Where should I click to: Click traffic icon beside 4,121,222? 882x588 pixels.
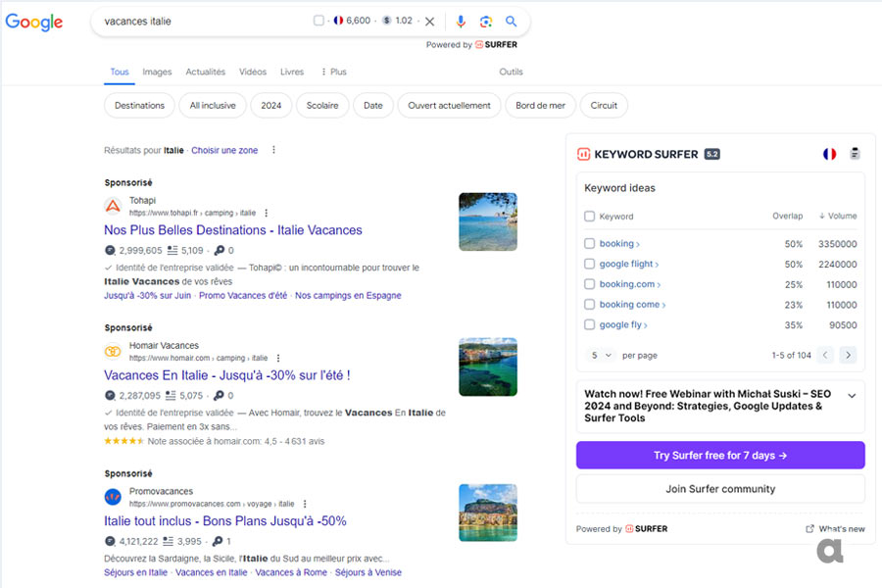click(x=110, y=541)
